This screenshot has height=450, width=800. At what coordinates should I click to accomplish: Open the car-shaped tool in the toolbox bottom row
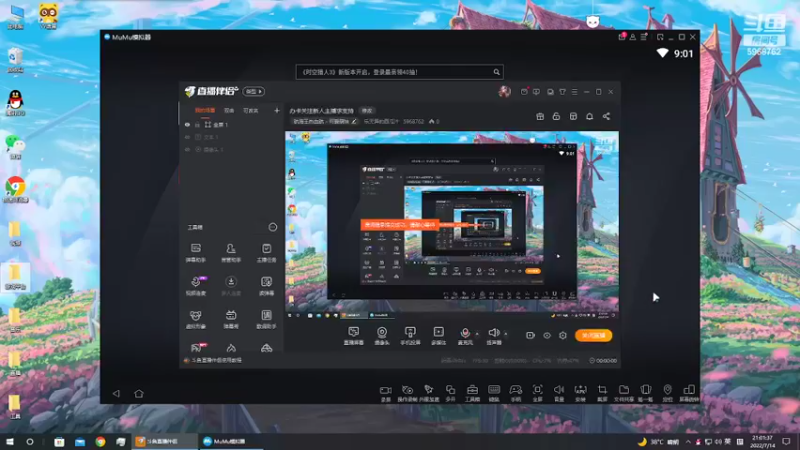266,348
